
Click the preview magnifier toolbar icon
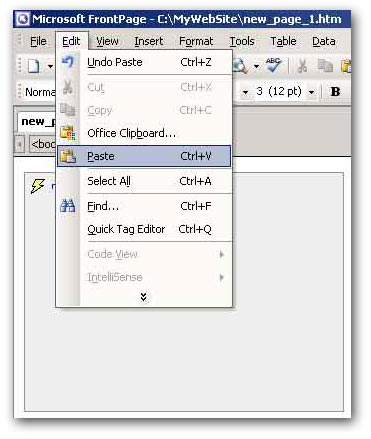(x=240, y=66)
